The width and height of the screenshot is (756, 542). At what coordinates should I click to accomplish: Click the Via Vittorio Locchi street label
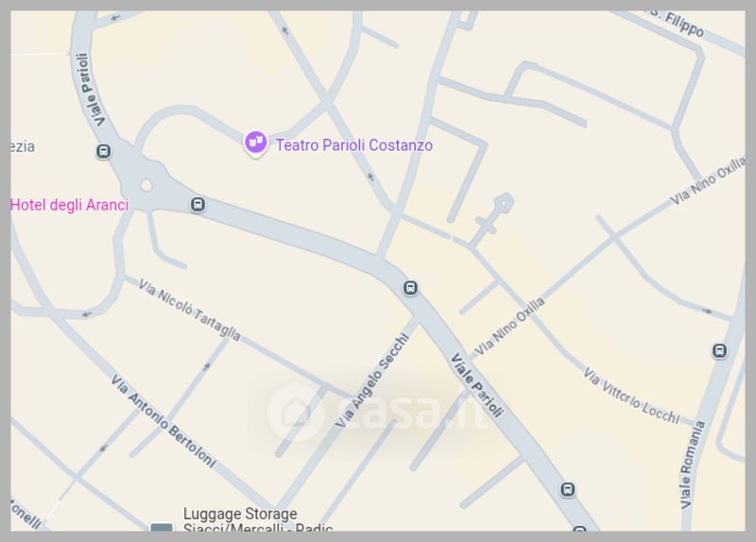(631, 396)
